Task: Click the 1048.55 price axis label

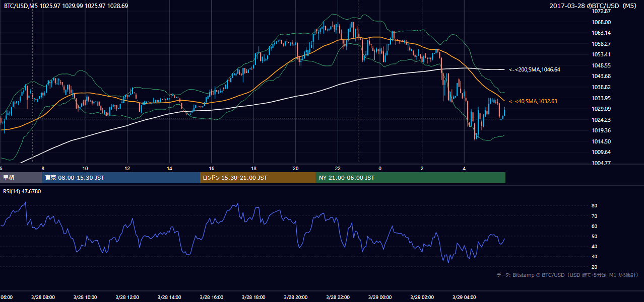Action: [602, 65]
